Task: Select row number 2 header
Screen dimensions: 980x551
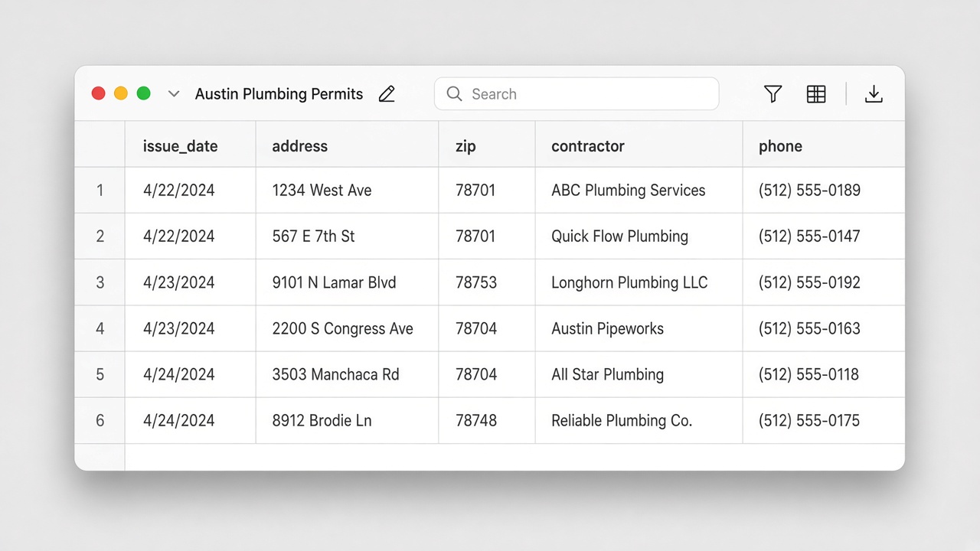Action: click(100, 236)
